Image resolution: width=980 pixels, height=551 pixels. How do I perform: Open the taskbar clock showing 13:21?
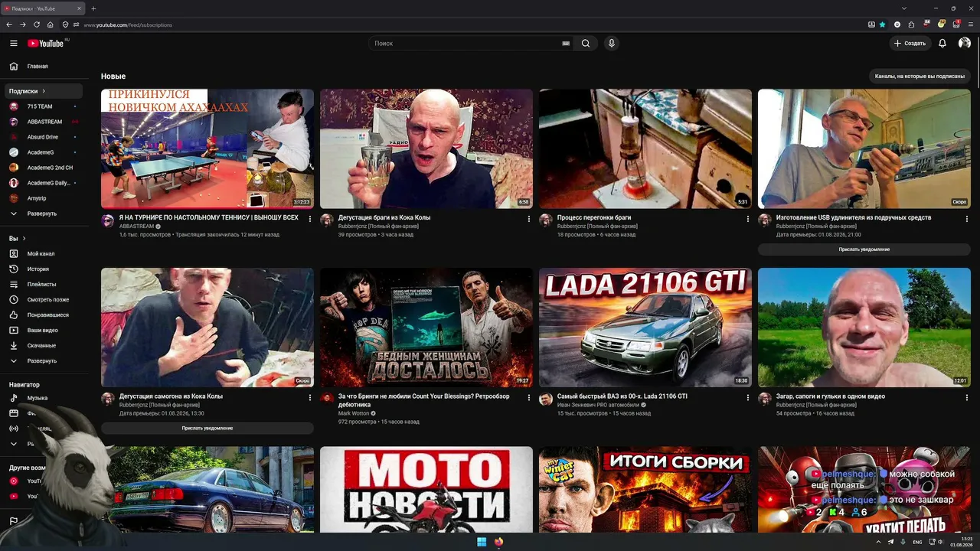(x=961, y=542)
